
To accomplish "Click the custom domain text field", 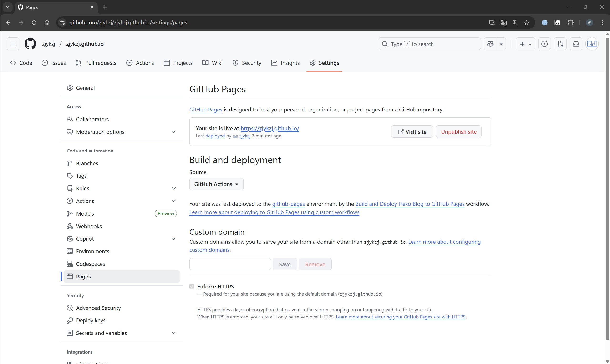I will click(230, 264).
